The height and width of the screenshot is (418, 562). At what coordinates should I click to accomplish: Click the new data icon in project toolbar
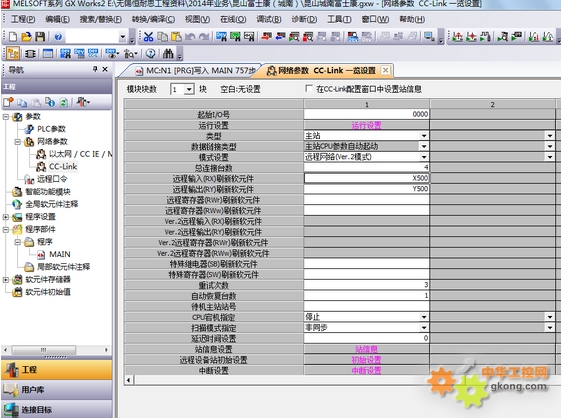pyautogui.click(x=8, y=103)
